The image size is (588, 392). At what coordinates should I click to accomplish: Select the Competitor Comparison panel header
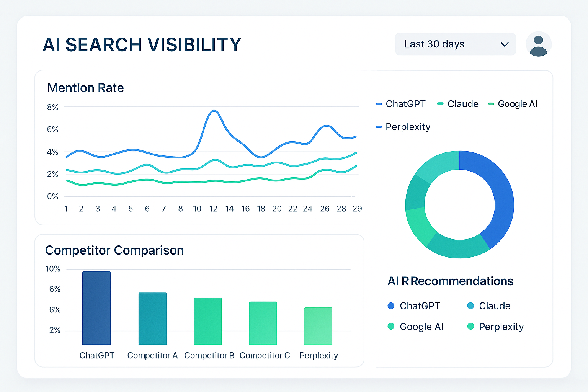(114, 250)
